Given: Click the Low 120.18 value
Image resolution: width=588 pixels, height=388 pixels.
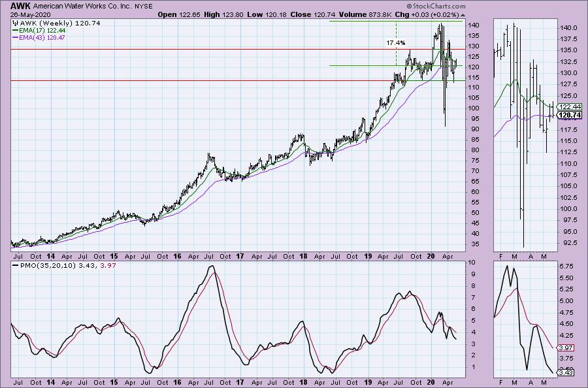Looking at the screenshot, I should click(x=267, y=14).
